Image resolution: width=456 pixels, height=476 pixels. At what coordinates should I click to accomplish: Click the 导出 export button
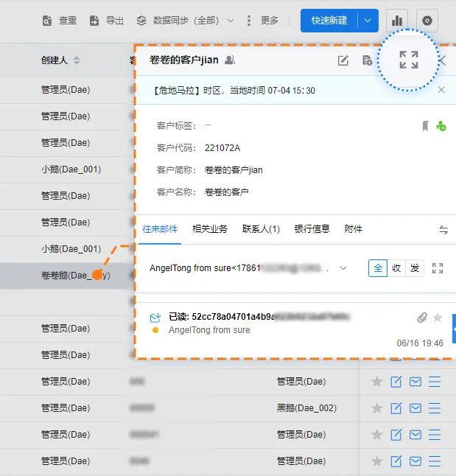tap(107, 21)
